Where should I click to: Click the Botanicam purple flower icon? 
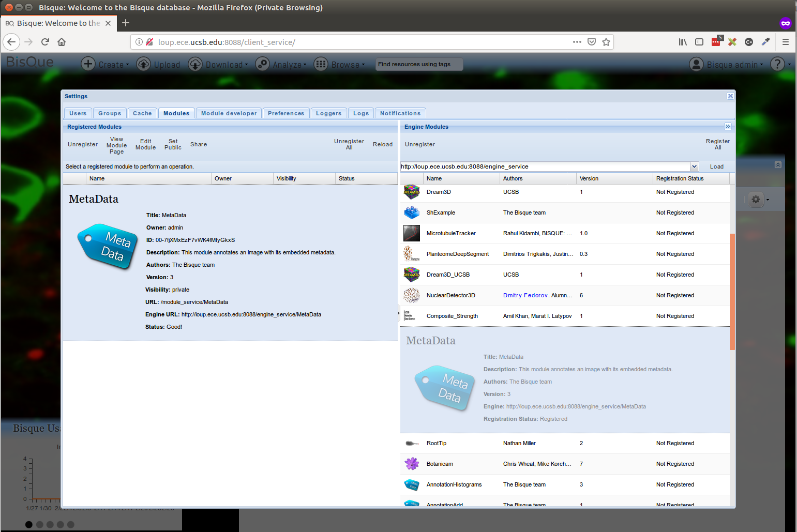click(x=412, y=464)
